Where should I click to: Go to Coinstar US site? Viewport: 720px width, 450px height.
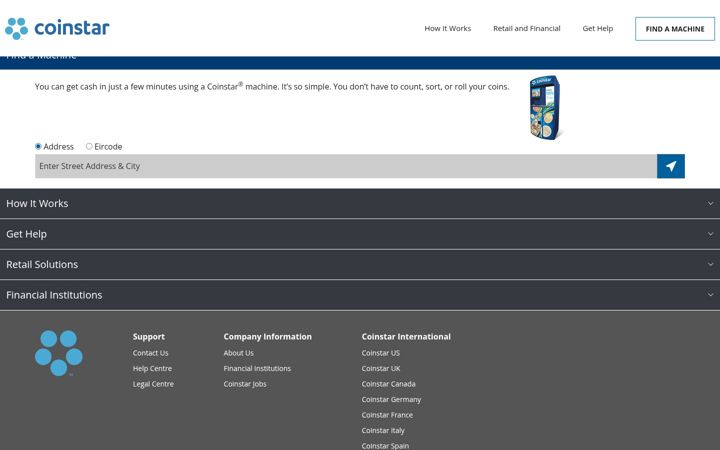tap(381, 353)
